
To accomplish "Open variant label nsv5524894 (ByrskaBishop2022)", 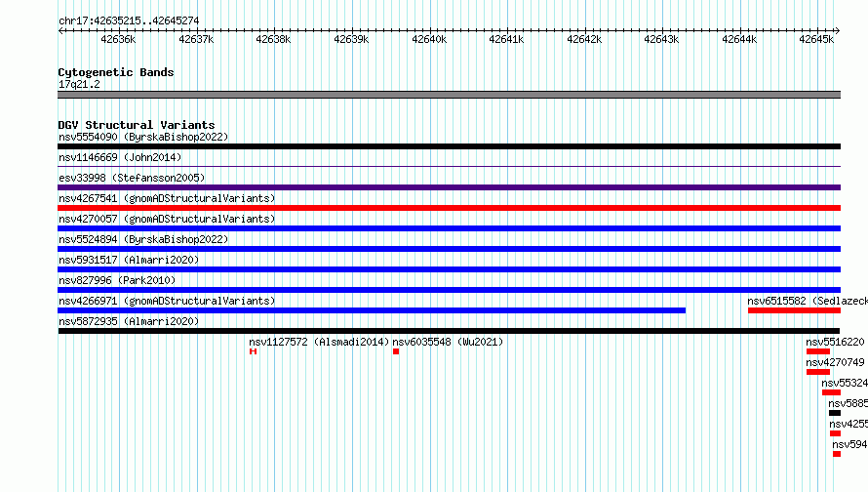I will tap(143, 239).
